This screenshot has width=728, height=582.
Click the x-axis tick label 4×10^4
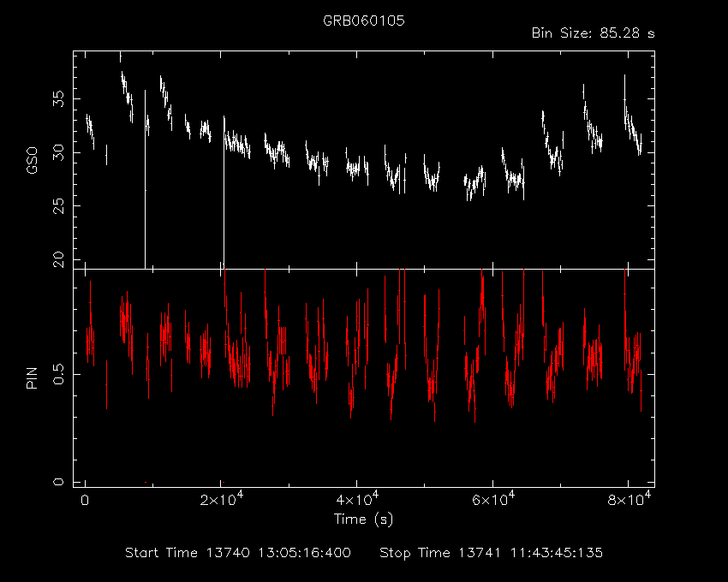coord(357,498)
